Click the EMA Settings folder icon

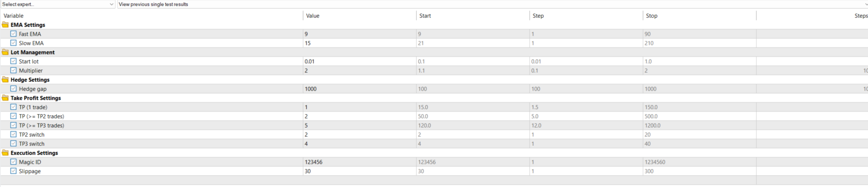[5, 25]
